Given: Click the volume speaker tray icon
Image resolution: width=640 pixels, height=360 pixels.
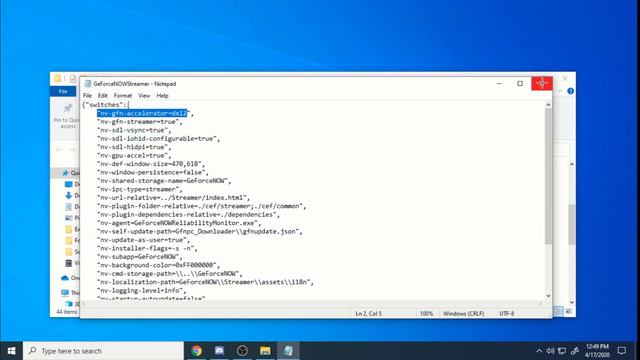Looking at the screenshot, I should pos(550,351).
